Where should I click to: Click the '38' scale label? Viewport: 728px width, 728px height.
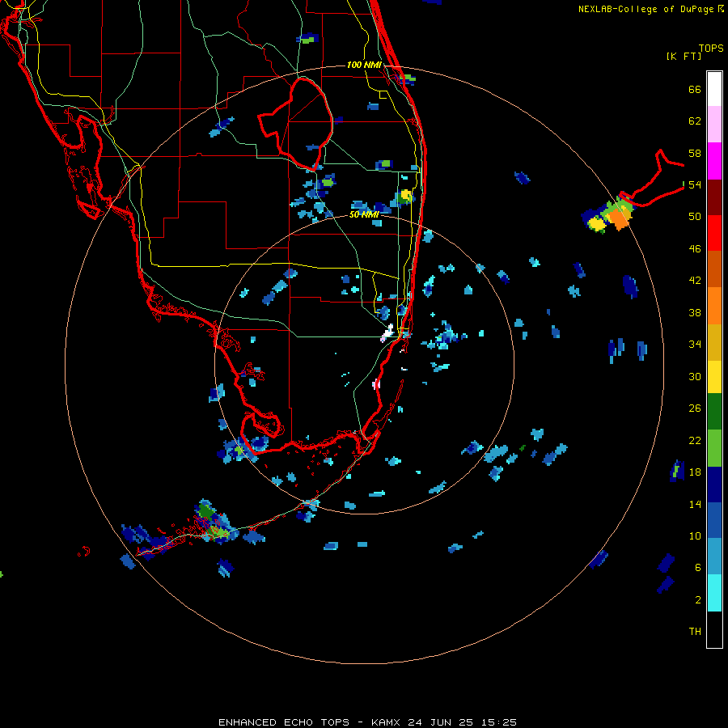pos(695,312)
